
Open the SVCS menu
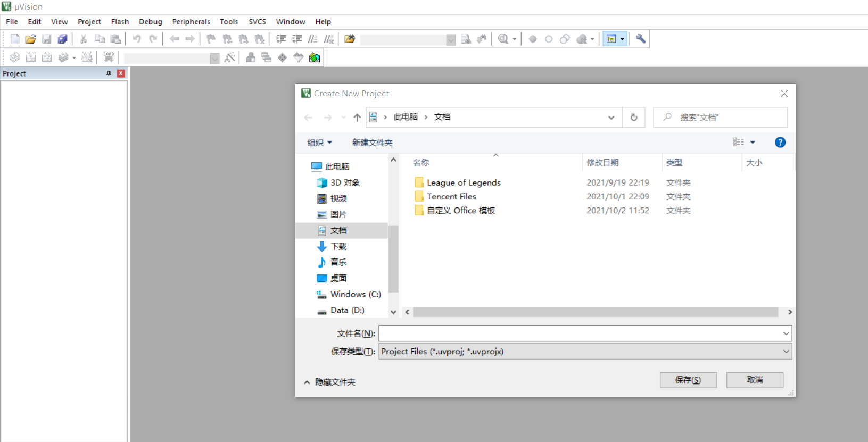tap(257, 22)
